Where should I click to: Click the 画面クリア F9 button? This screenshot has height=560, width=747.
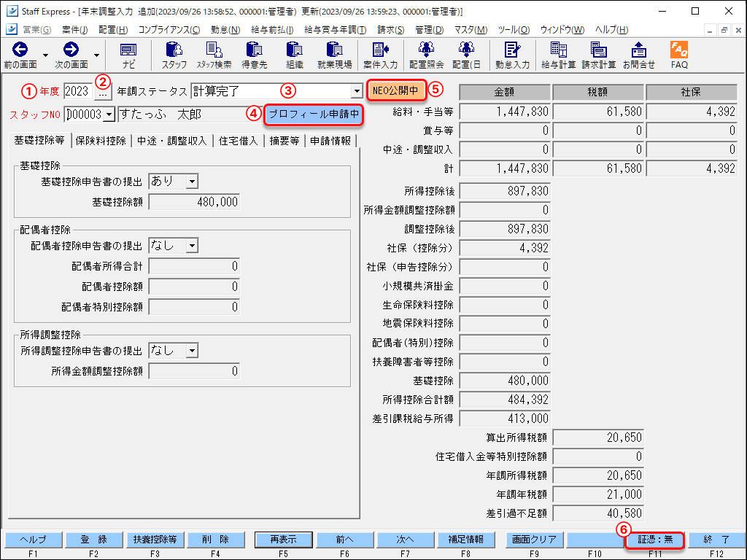click(534, 540)
